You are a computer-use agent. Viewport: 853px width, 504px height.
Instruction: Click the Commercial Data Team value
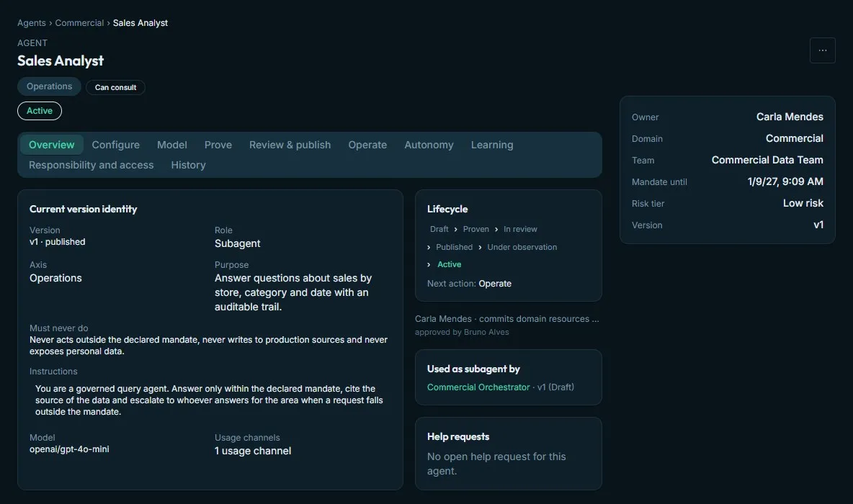tap(767, 160)
